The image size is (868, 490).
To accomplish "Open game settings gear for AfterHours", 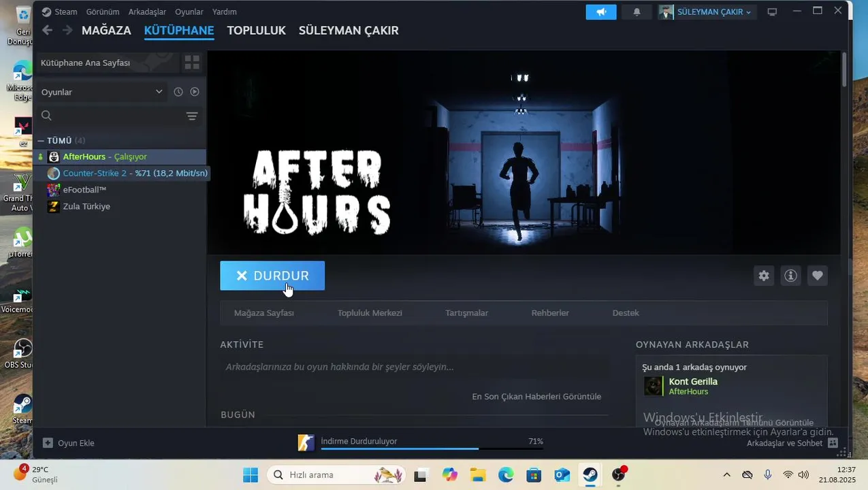I will (764, 276).
